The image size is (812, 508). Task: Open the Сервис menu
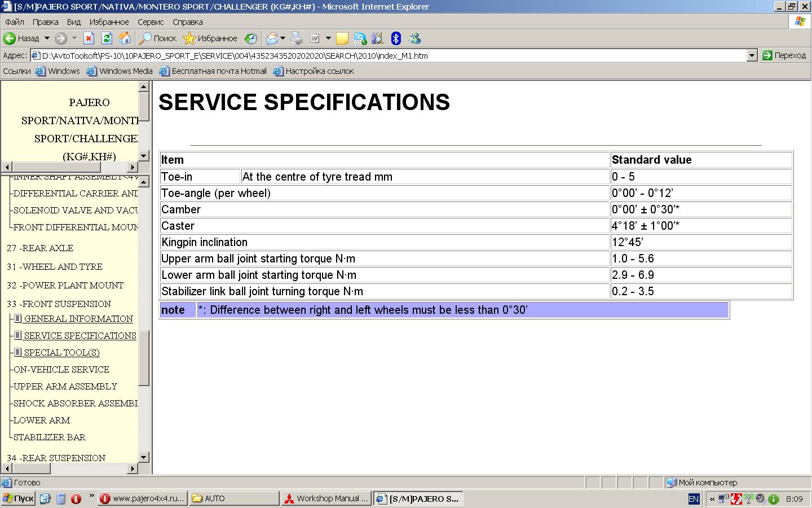coord(151,22)
